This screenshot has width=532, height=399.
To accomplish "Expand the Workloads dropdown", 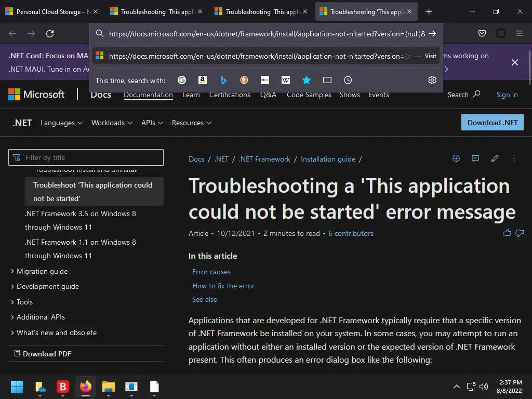I will tap(112, 123).
